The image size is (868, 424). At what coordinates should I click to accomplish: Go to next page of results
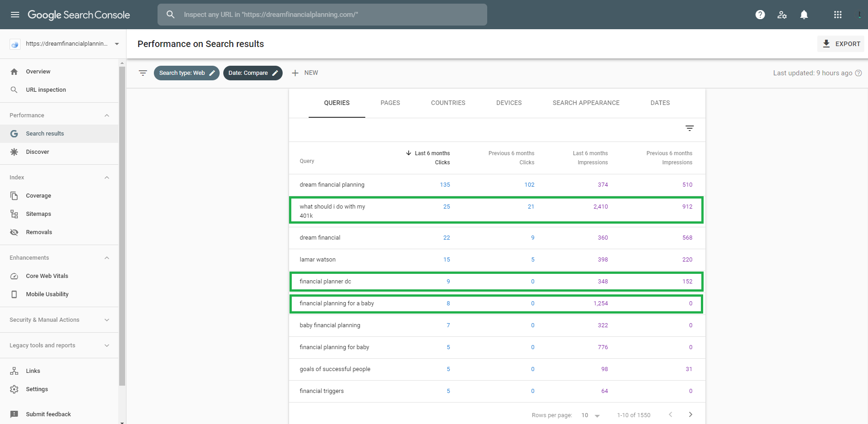(x=690, y=414)
